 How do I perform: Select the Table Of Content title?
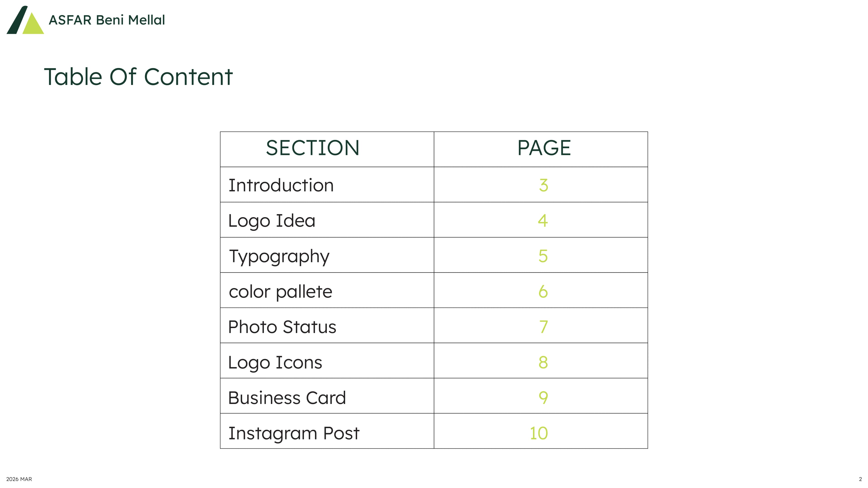(138, 77)
